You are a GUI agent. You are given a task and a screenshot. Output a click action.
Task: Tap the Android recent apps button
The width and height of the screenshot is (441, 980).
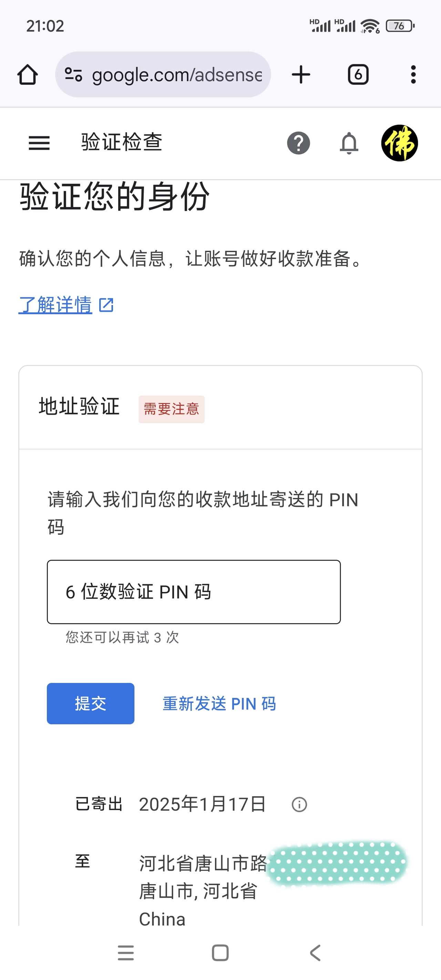[x=125, y=953]
